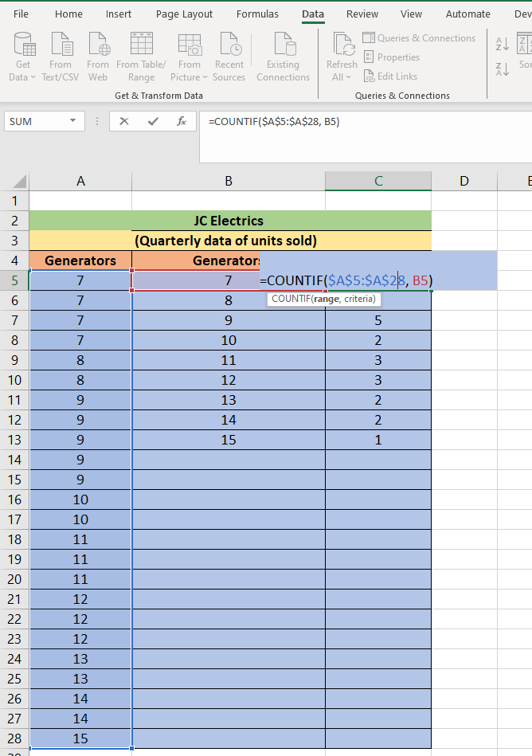Click cell A16 containing 10

coord(80,499)
